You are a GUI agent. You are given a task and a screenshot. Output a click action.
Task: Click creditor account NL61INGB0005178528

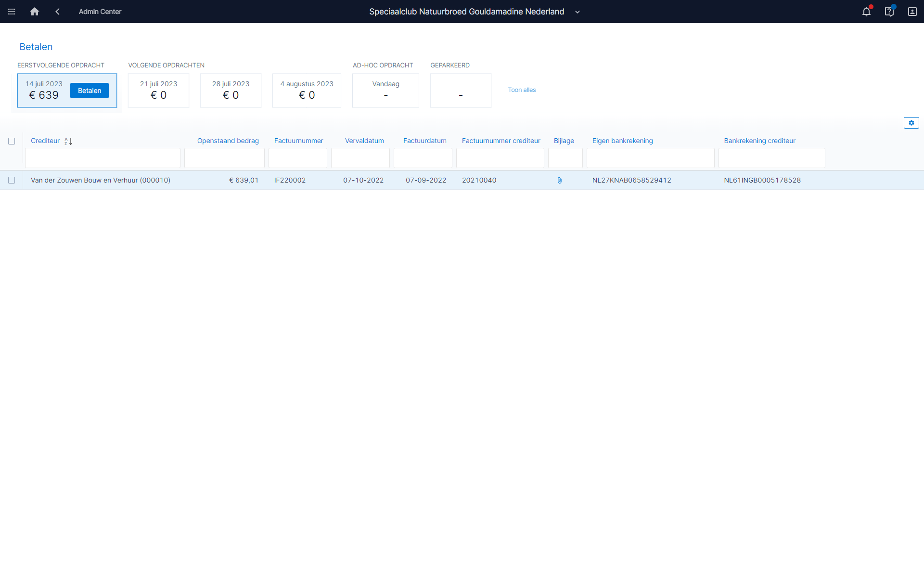pyautogui.click(x=763, y=180)
